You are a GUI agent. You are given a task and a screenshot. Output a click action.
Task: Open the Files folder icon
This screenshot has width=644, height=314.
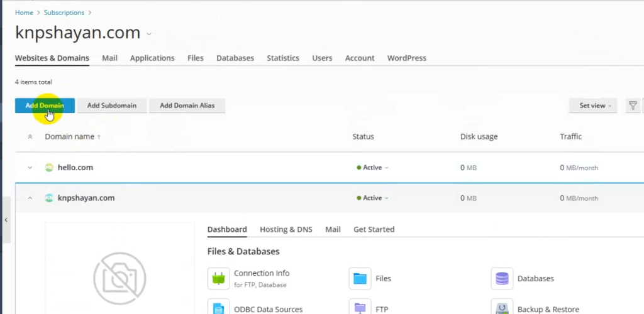pyautogui.click(x=360, y=278)
